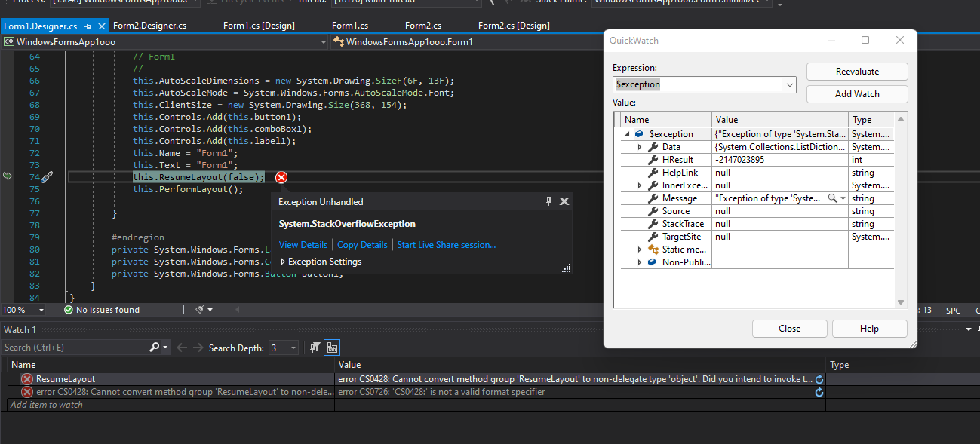Click Start Live Share session link

(447, 245)
